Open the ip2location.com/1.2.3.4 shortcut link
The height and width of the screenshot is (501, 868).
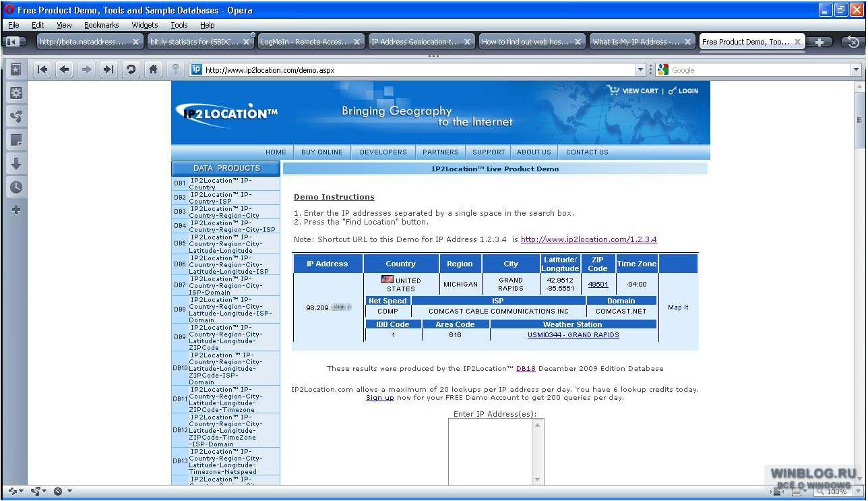588,239
